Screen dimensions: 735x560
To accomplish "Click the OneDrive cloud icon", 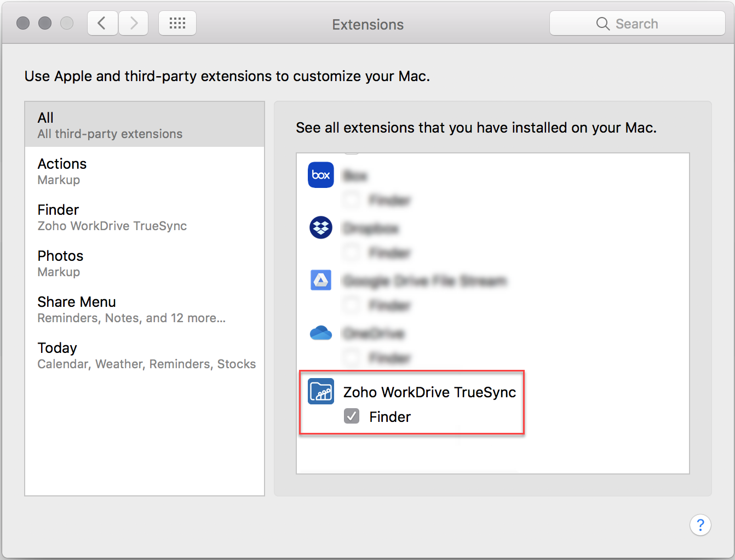I will [321, 333].
